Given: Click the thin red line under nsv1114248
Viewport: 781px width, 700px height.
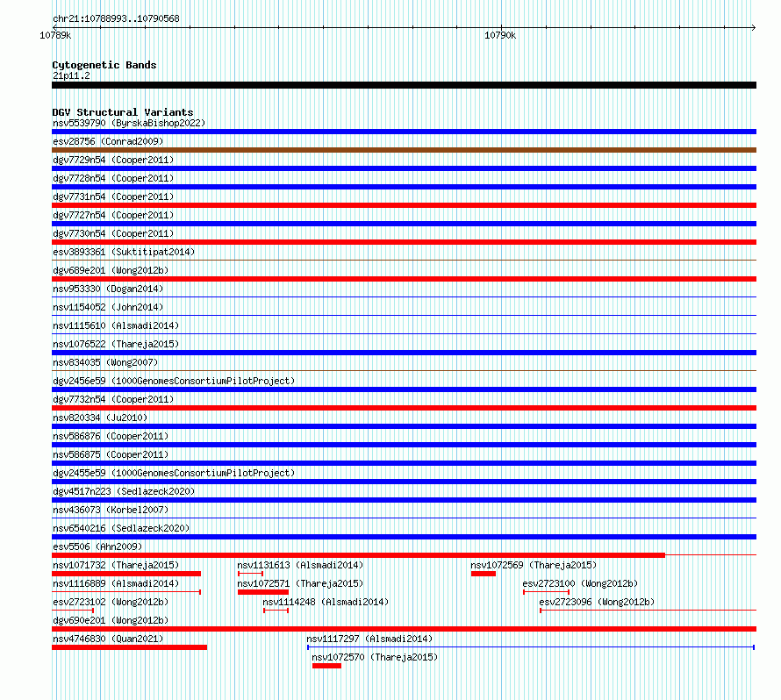Looking at the screenshot, I should 276,611.
